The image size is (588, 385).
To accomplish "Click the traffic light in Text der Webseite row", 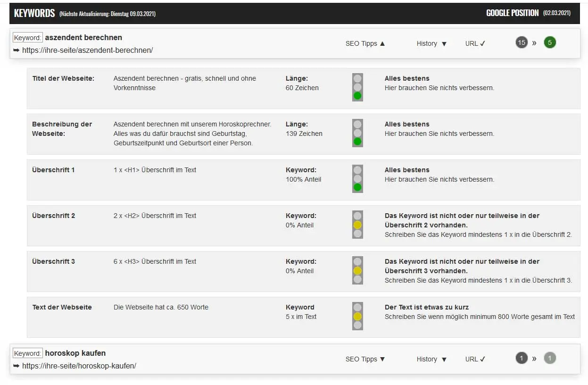I will click(x=357, y=316).
